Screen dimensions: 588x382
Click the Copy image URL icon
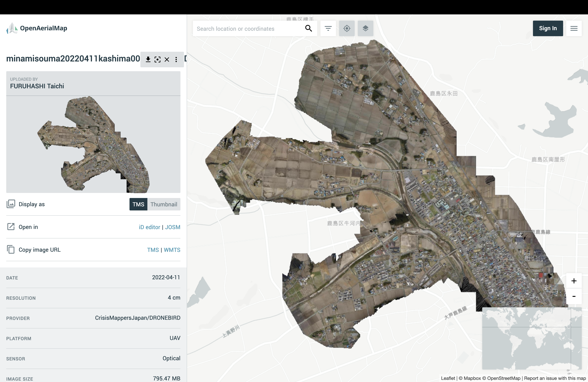pos(11,249)
